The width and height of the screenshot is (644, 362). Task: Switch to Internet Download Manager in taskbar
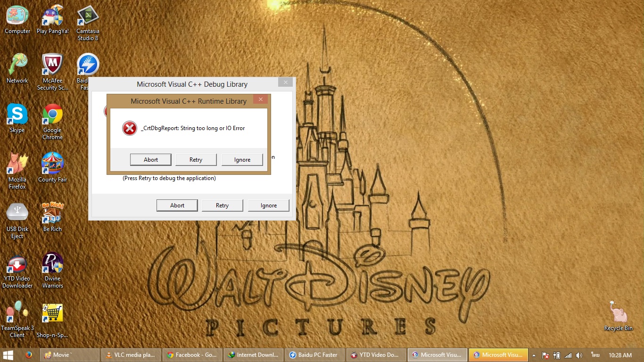click(x=254, y=355)
